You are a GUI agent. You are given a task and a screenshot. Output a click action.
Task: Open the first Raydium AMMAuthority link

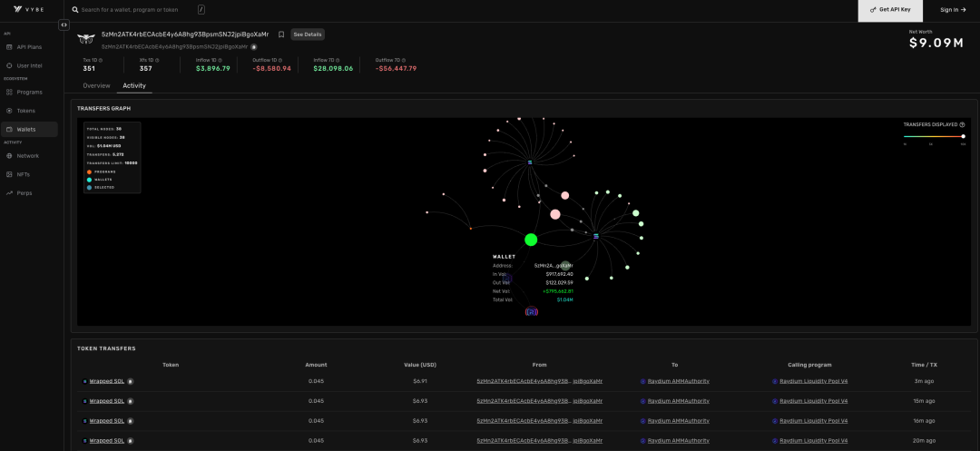[678, 381]
